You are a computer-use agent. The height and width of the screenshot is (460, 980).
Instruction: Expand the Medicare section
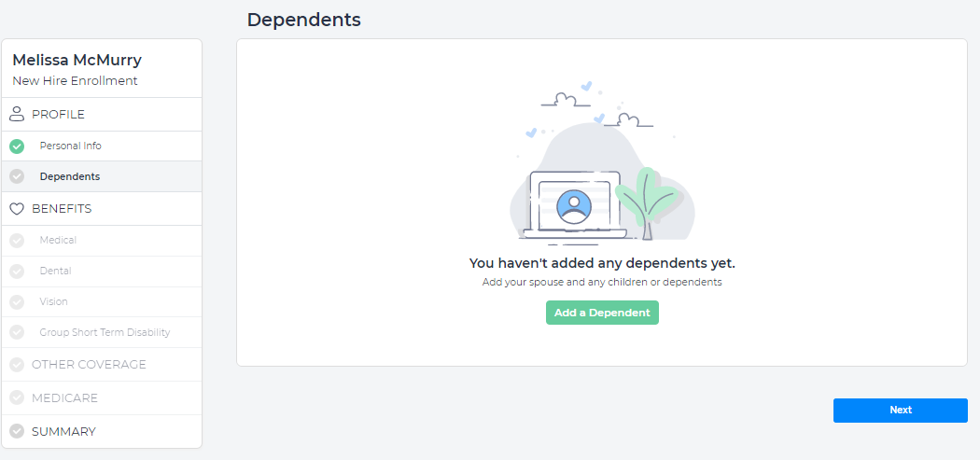click(64, 398)
